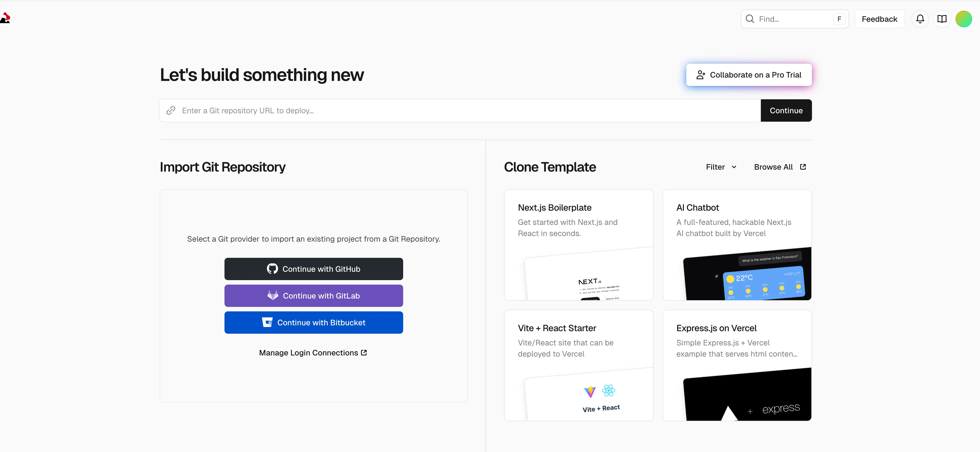Expand the Filter dropdown
The image size is (980, 452).
[x=721, y=167]
